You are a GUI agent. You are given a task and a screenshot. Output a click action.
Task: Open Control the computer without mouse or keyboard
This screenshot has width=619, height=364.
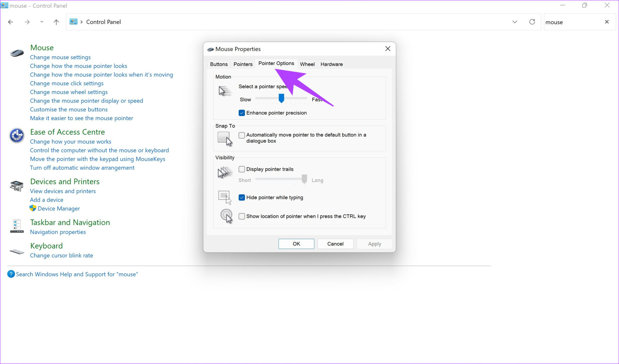(x=100, y=150)
